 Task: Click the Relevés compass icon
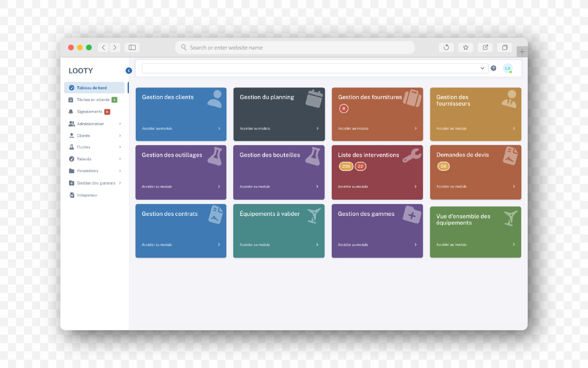point(72,159)
